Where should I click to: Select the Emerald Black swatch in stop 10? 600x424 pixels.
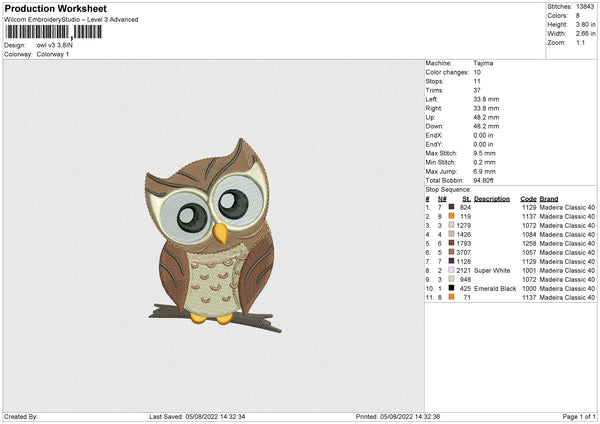(x=452, y=288)
